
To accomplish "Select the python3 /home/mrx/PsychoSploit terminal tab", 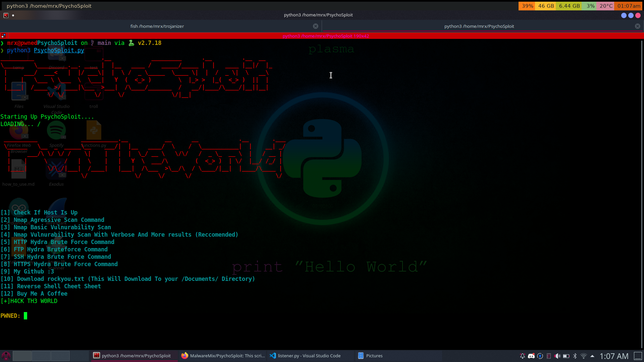I will tap(479, 26).
